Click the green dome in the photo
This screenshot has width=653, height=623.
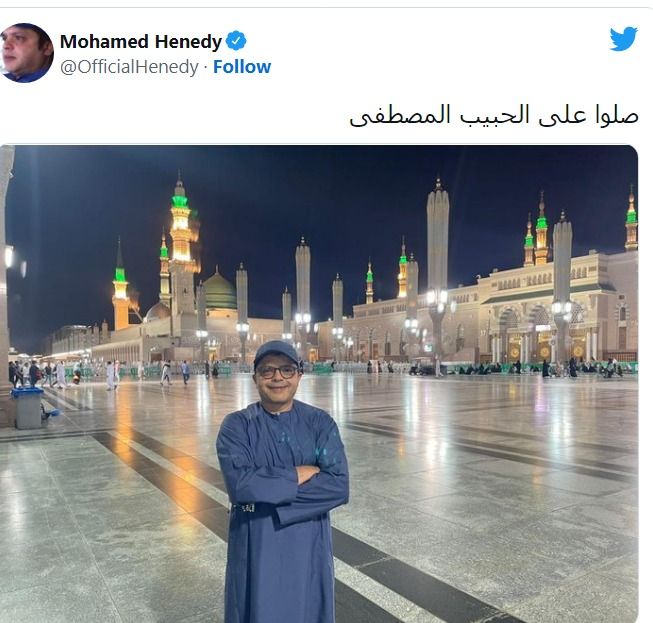click(219, 290)
